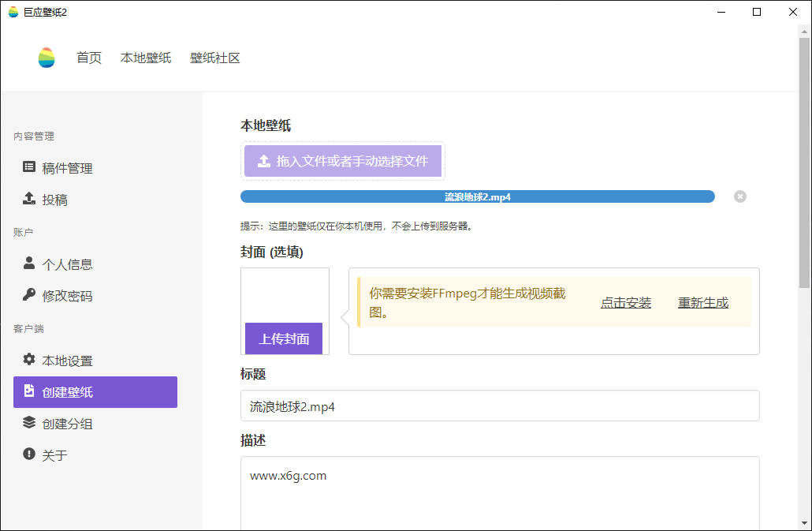The image size is (812, 531).
Task: Click the 创建分组 layers icon
Action: pos(28,423)
